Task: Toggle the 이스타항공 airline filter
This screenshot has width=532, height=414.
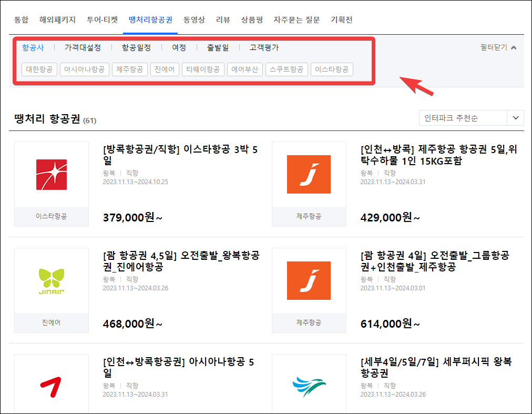Action: [x=332, y=69]
